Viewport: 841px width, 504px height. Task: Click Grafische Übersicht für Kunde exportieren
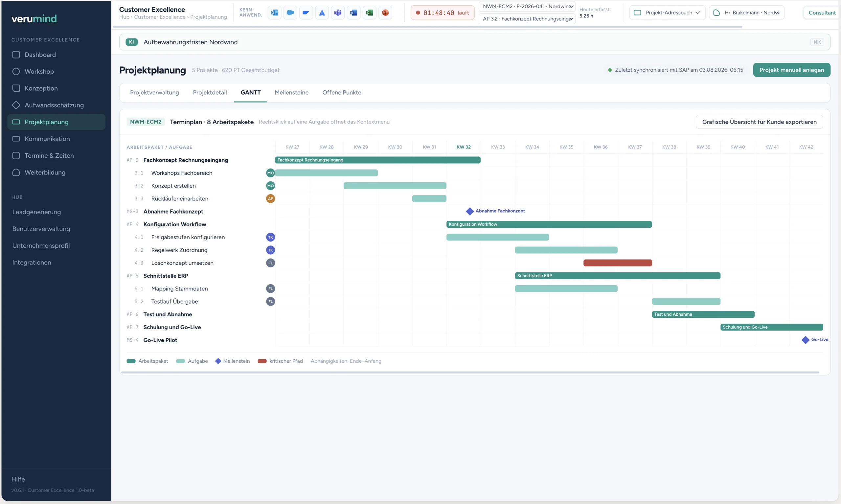click(x=759, y=122)
